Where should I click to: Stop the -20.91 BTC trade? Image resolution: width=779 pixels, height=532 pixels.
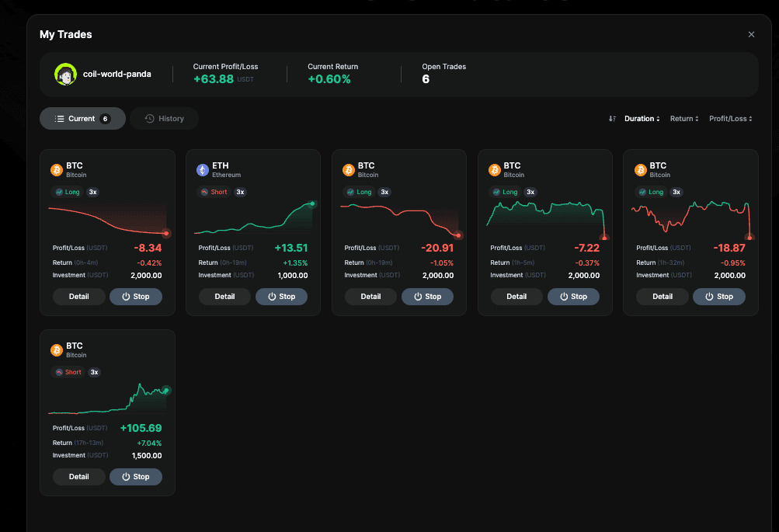[427, 297]
